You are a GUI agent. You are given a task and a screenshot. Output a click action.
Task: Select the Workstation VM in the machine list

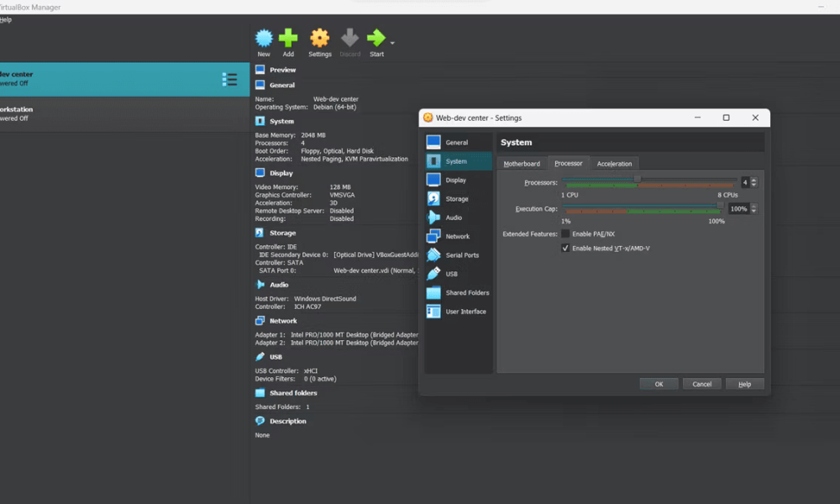click(125, 114)
